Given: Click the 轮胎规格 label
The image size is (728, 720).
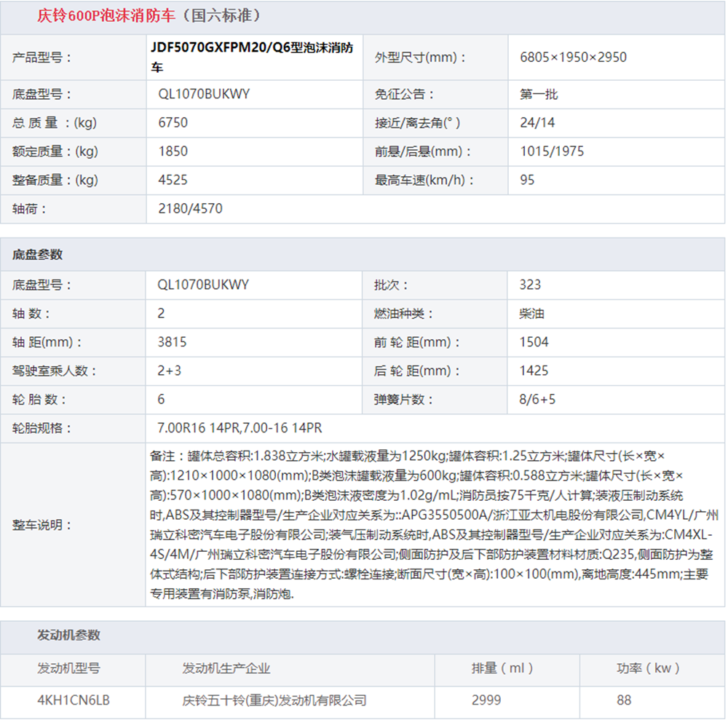Looking at the screenshot, I should [x=41, y=429].
